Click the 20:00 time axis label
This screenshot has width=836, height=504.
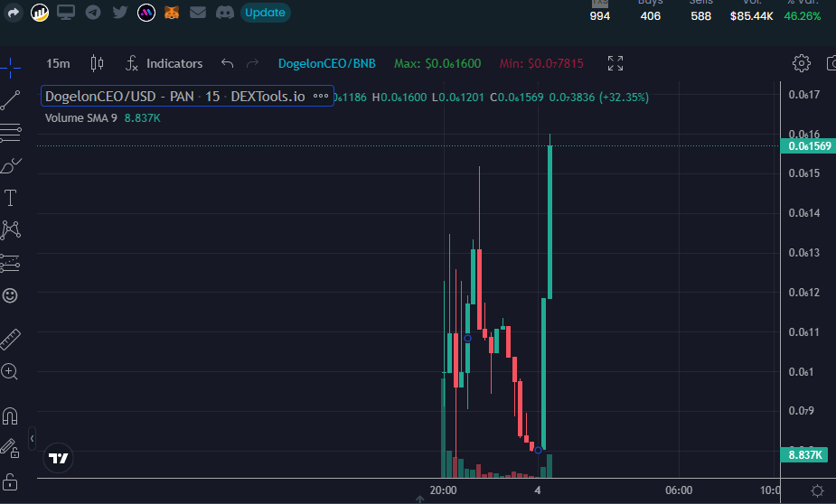[x=443, y=490]
